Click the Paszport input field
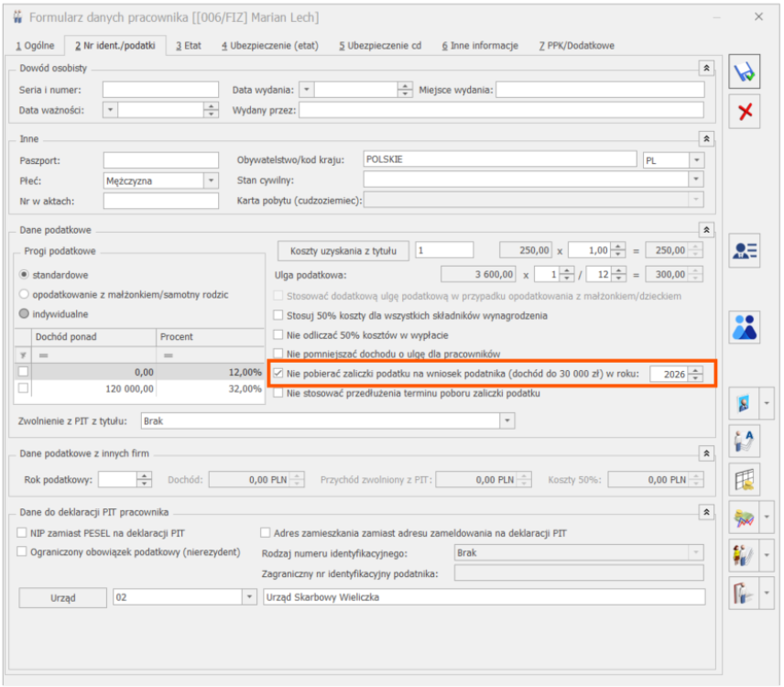Image resolution: width=784 pixels, height=687 pixels. (161, 160)
